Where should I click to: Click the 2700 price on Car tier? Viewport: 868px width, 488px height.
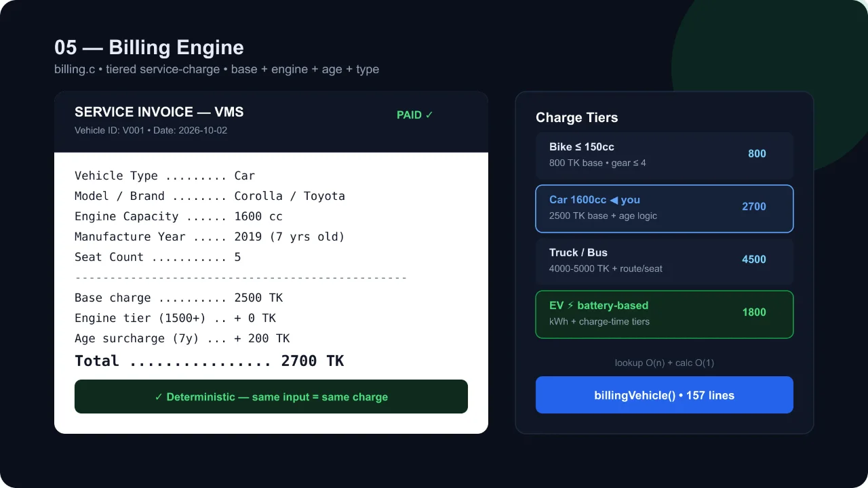754,207
